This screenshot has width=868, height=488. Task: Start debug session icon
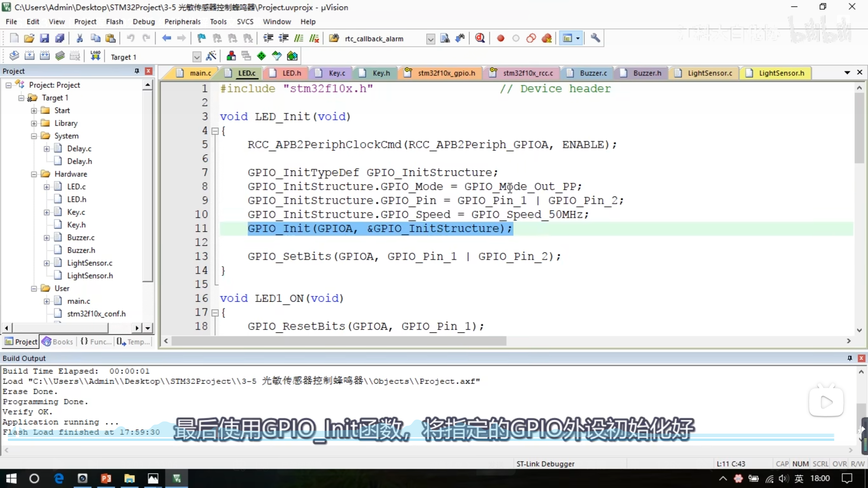(x=480, y=38)
